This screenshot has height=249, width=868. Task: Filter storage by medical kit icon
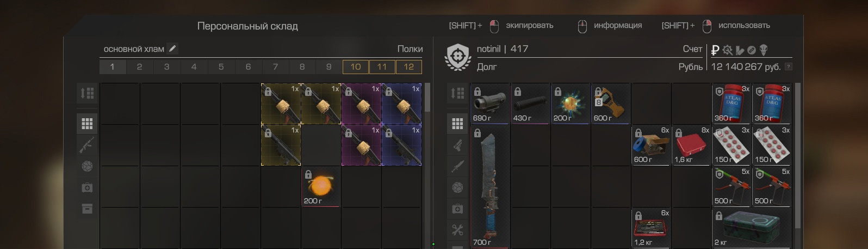(x=87, y=187)
